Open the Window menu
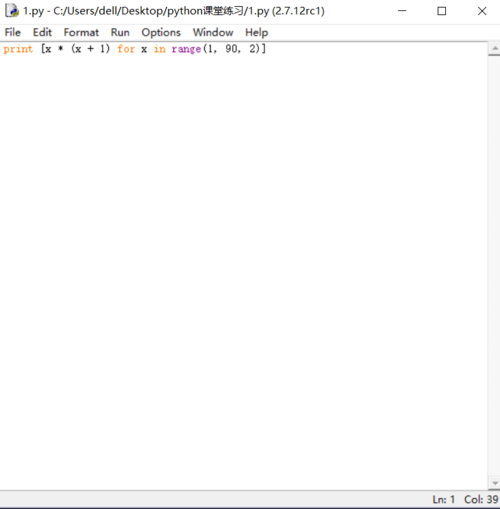Image resolution: width=500 pixels, height=509 pixels. (x=213, y=32)
